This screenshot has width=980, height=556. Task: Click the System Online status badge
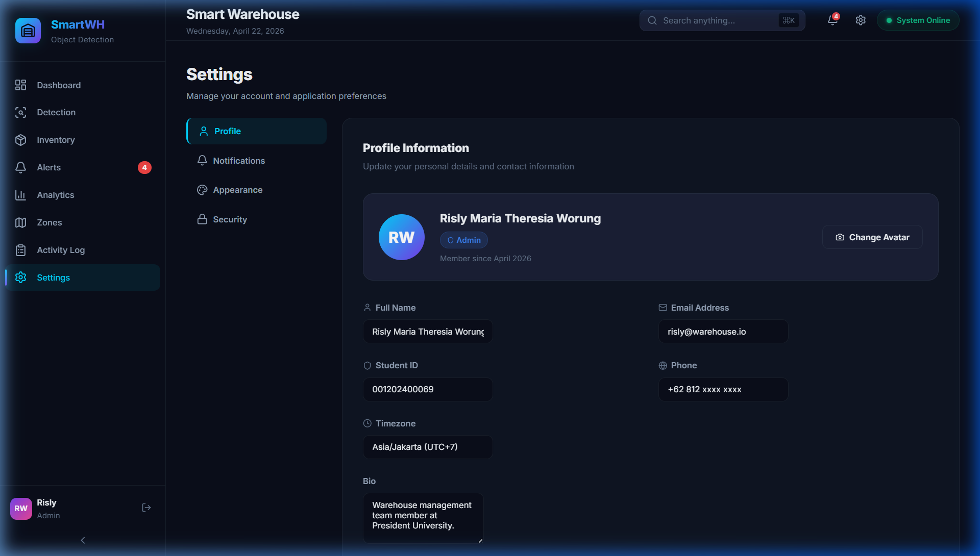[x=917, y=20]
